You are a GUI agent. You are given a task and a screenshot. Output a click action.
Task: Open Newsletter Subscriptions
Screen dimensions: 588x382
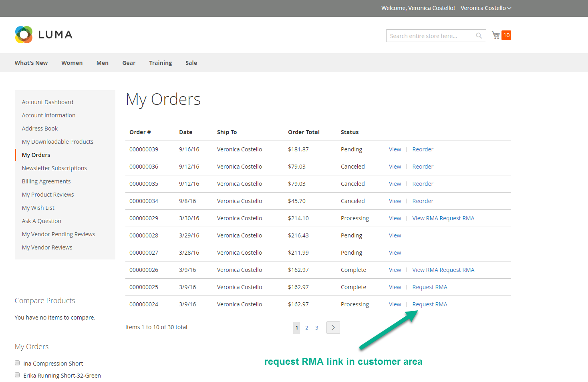54,168
